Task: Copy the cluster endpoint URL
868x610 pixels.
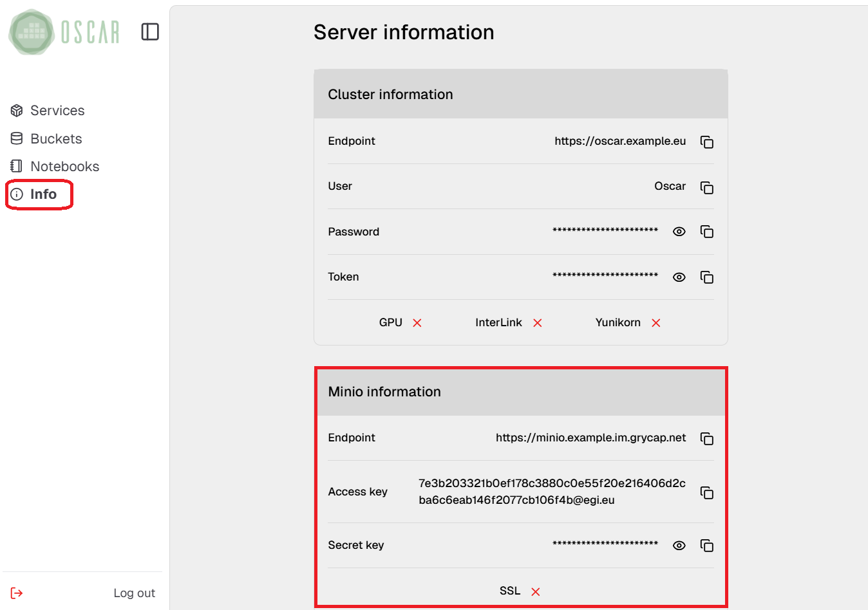Action: pyautogui.click(x=706, y=142)
